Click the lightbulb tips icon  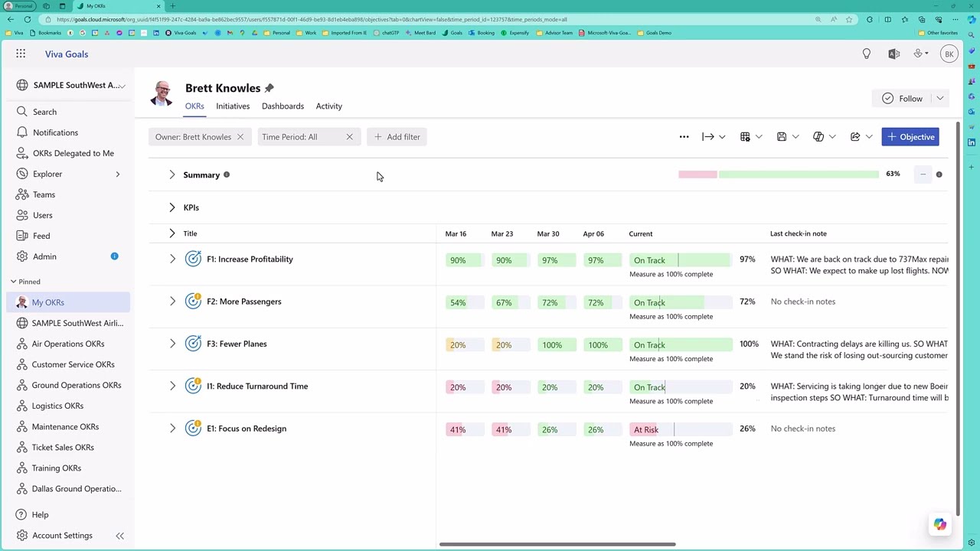click(866, 54)
